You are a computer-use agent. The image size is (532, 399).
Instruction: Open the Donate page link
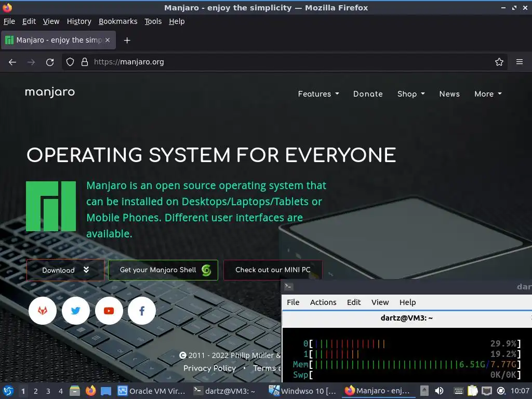[368, 94]
